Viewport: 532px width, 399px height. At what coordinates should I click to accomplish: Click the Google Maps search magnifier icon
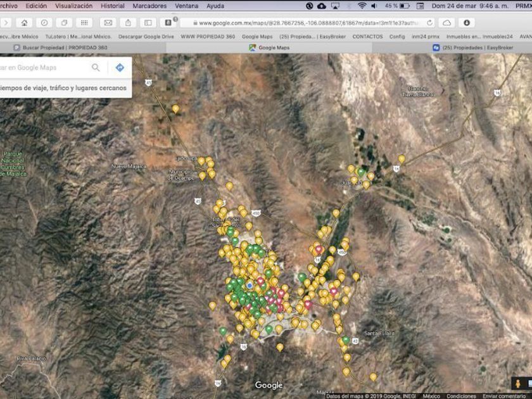tap(96, 68)
